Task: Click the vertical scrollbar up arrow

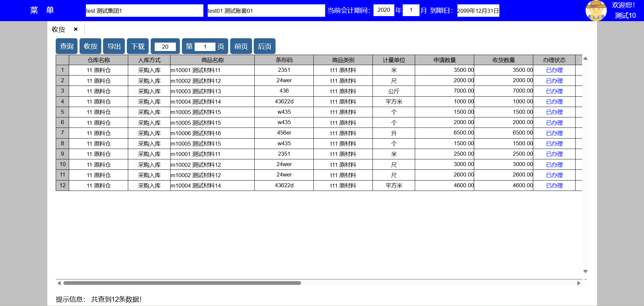Action: click(x=585, y=58)
